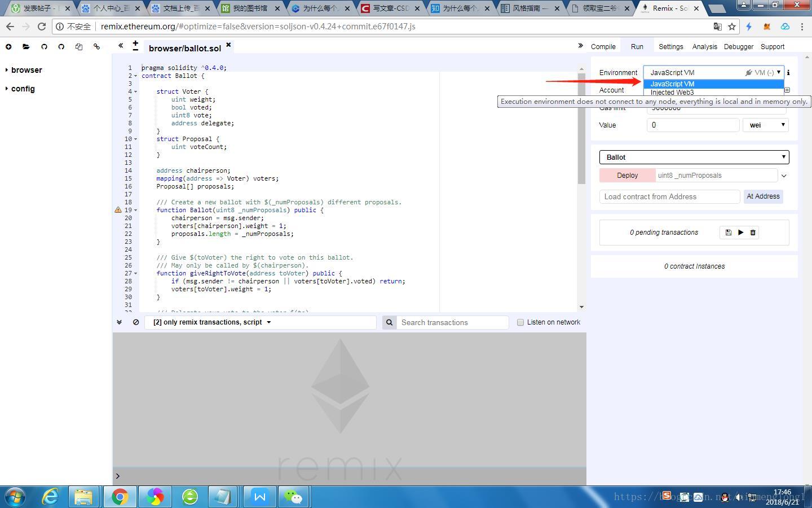Reload the Remix page
The width and height of the screenshot is (812, 508).
tap(42, 27)
